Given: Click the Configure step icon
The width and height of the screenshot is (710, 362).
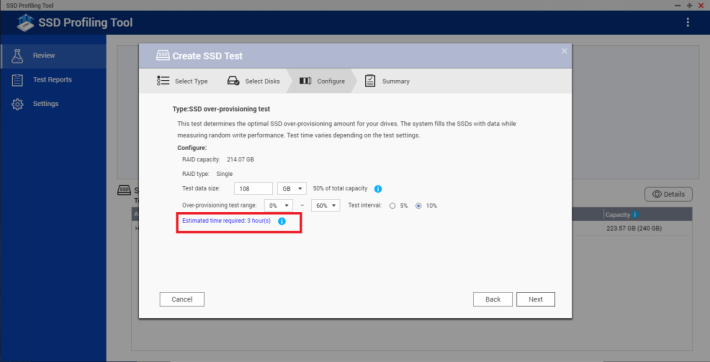Looking at the screenshot, I should 305,81.
